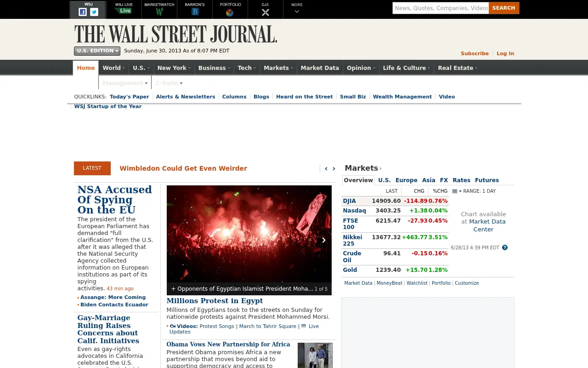Image resolution: width=588 pixels, height=368 pixels.
Task: Expand the Markets header chevron
Action: pyautogui.click(x=380, y=169)
